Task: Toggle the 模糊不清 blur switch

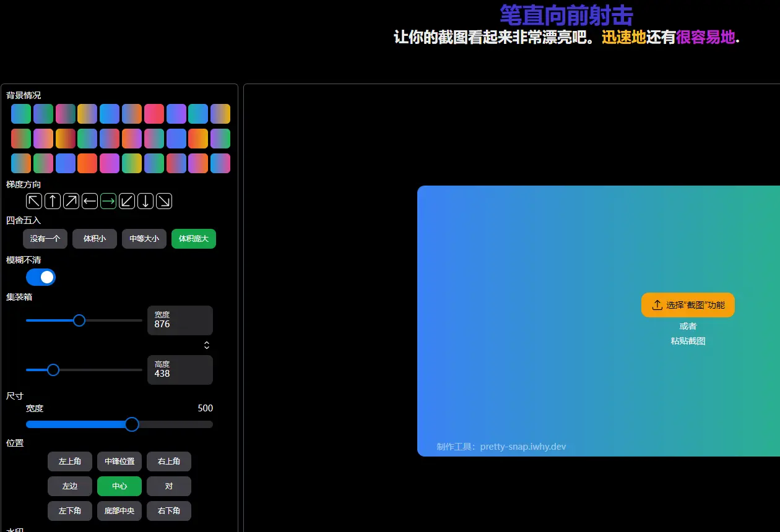Action: [x=41, y=277]
